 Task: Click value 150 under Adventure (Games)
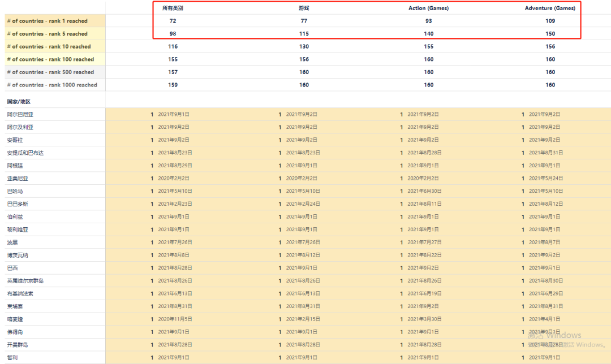(550, 34)
